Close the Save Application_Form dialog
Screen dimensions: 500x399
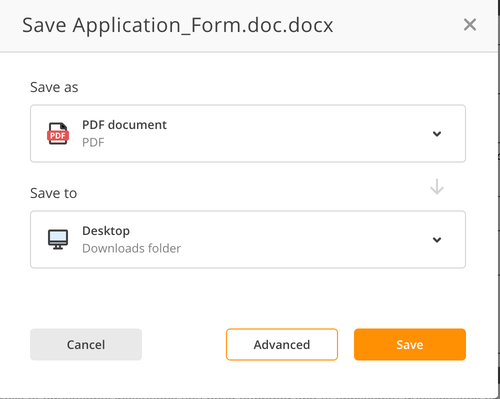pyautogui.click(x=470, y=25)
